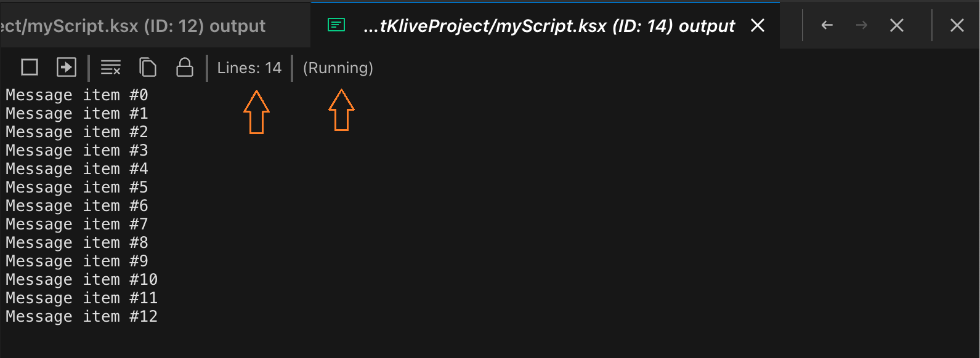Click the (Running) status label
The width and height of the screenshot is (980, 358).
pos(338,68)
